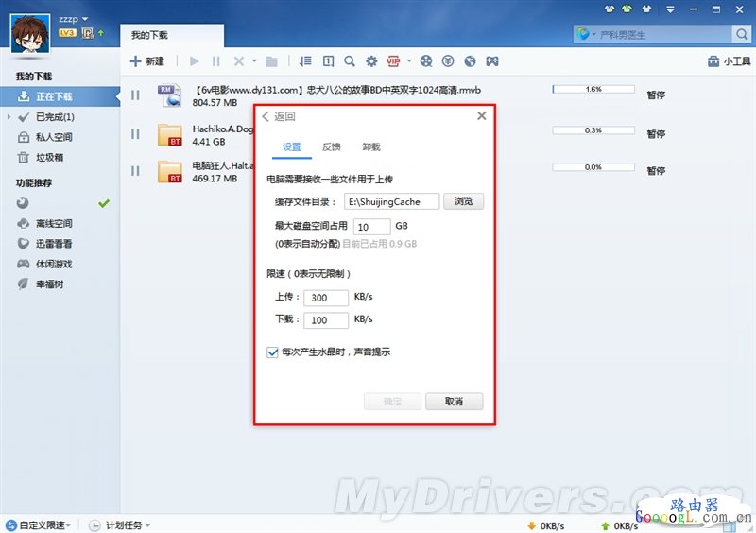The width and height of the screenshot is (756, 533).
Task: Click the 取消 cancel button
Action: pos(454,402)
